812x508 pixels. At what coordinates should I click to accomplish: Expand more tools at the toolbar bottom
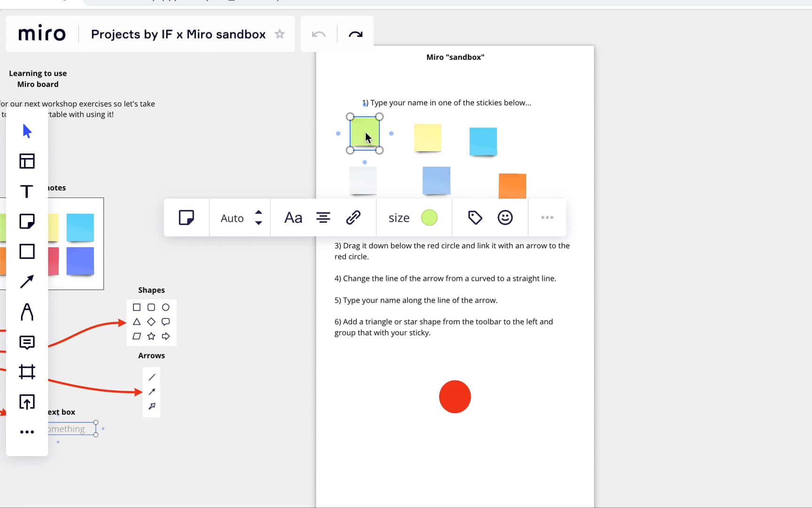click(27, 431)
